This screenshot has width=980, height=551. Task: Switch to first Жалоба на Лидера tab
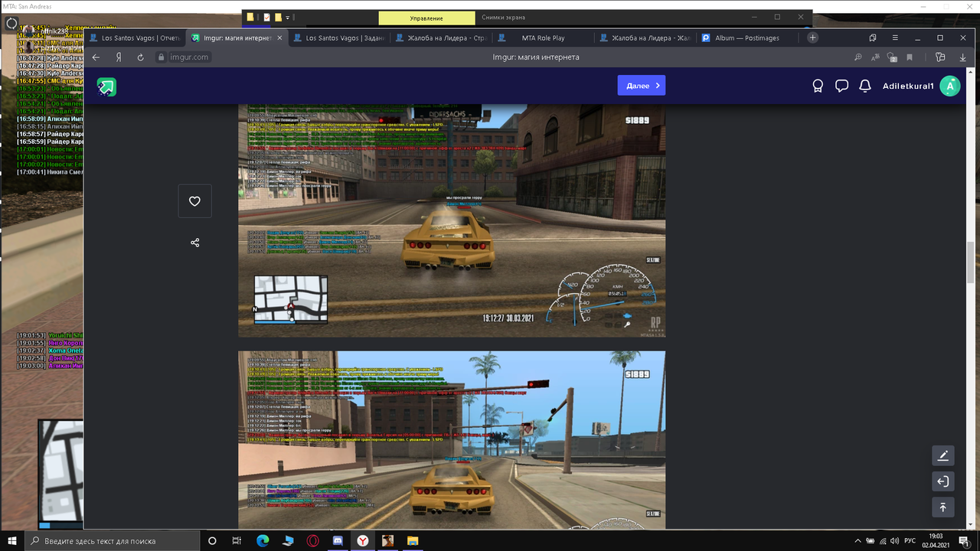[x=441, y=37]
